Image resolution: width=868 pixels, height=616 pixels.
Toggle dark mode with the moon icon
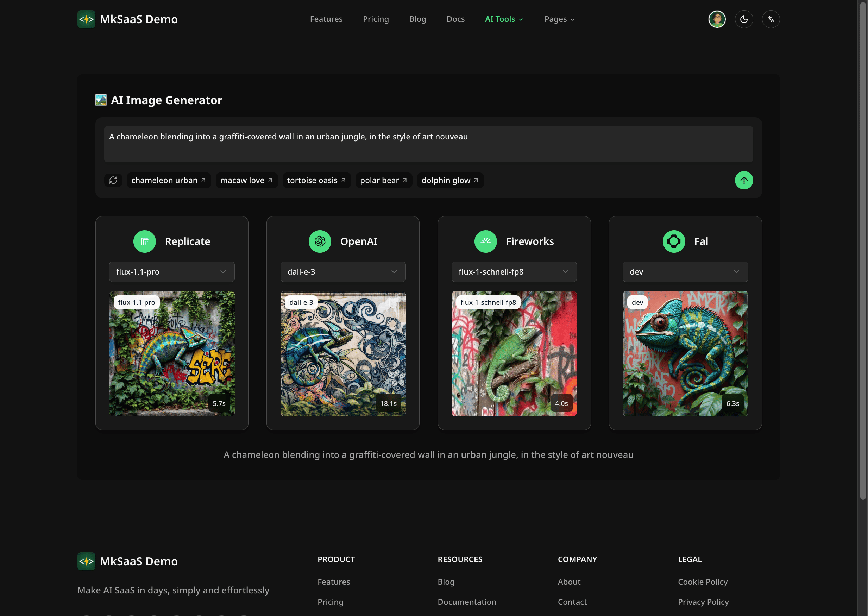point(744,19)
